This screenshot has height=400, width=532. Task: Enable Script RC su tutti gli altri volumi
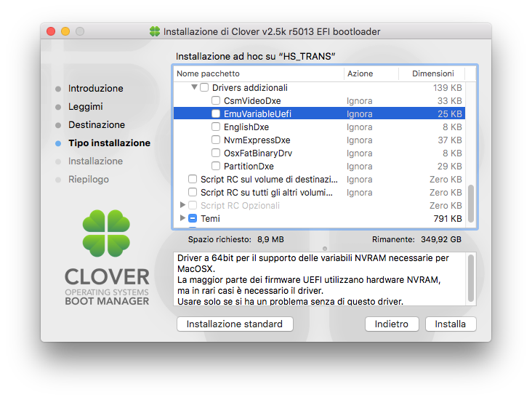(193, 192)
